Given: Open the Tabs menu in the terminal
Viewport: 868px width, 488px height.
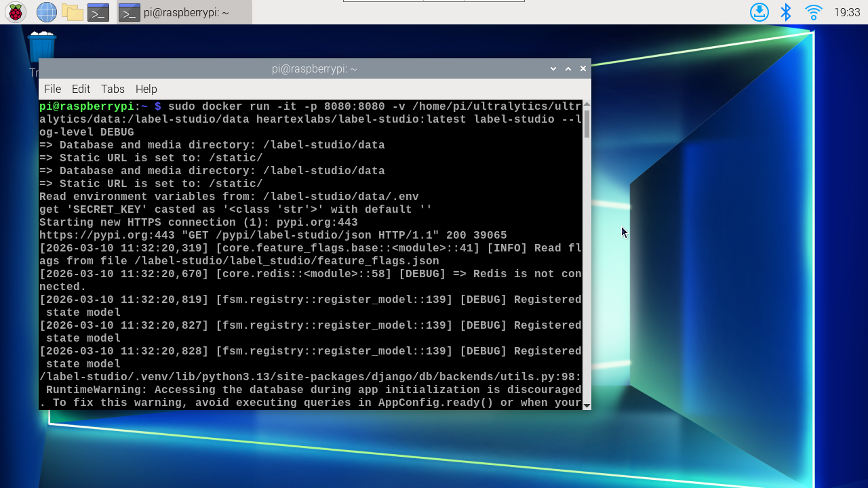Looking at the screenshot, I should tap(113, 89).
